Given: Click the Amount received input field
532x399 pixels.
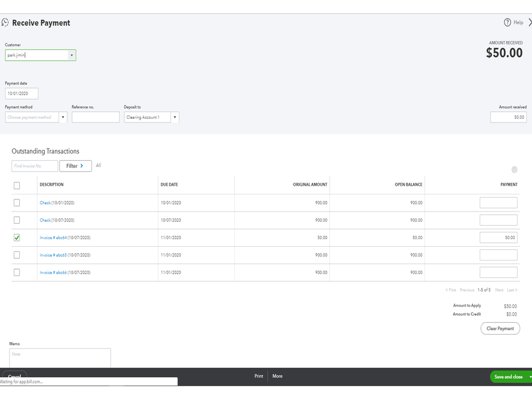Looking at the screenshot, I should pyautogui.click(x=508, y=117).
